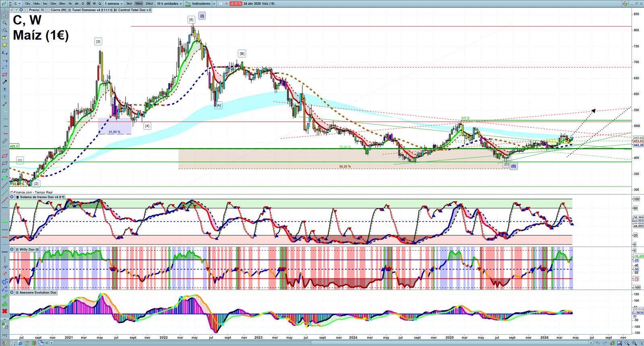Close the Willy Doc indicator panel
The width and height of the screenshot is (644, 346).
point(12,249)
